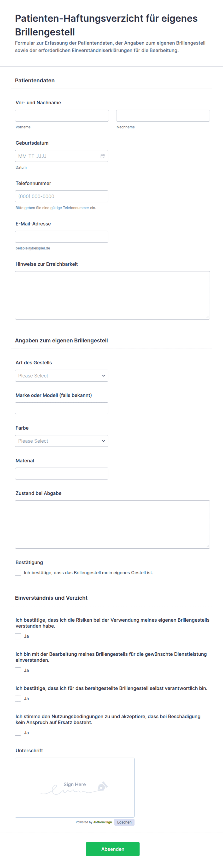This screenshot has height=868, width=223.
Task: Check the box confirming own Brillengestell
Action: (x=18, y=573)
